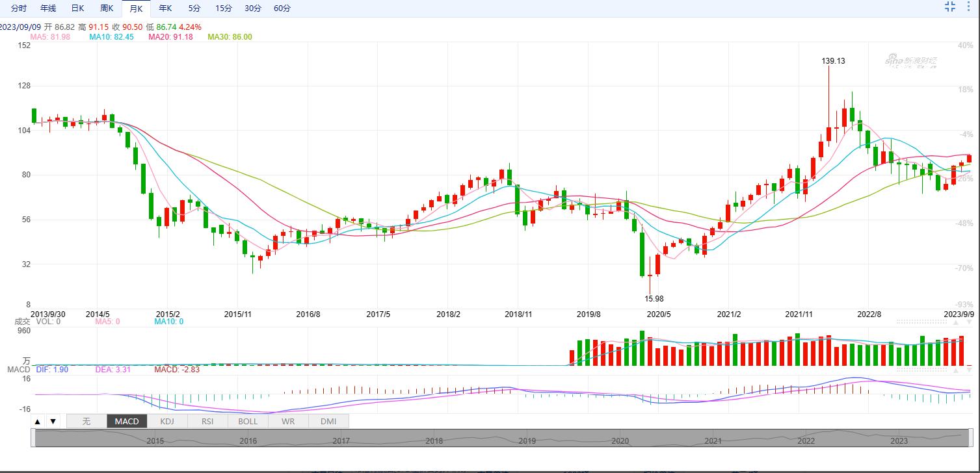
Task: Show the RSI indicator panel
Action: click(207, 421)
